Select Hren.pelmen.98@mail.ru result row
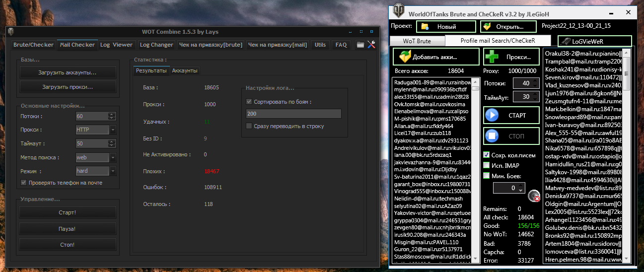The width and height of the screenshot is (644, 272). click(583, 259)
